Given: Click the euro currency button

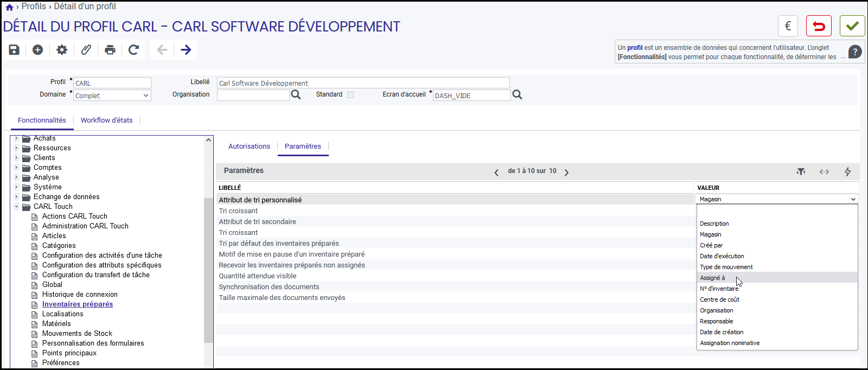Looking at the screenshot, I should click(788, 26).
